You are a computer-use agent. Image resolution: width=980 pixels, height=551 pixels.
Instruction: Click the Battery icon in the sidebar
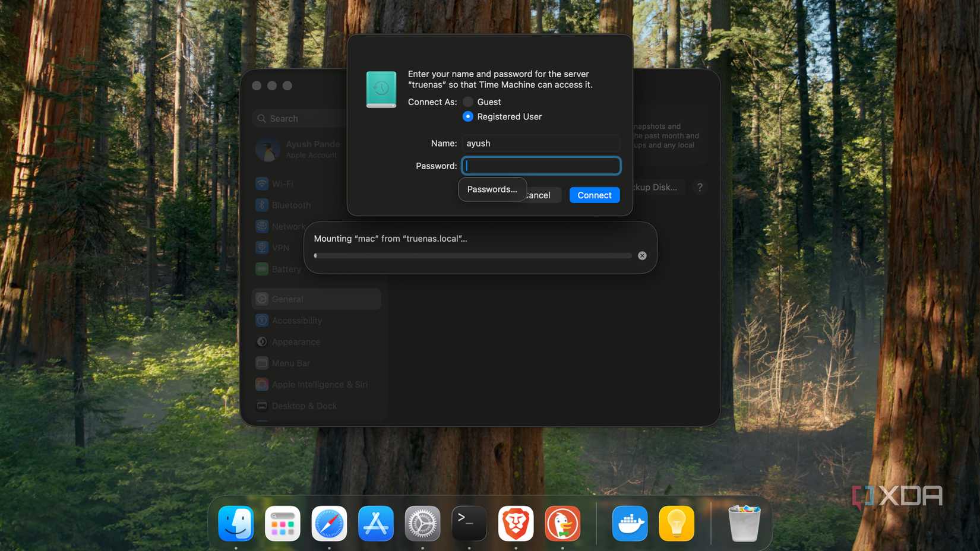(x=262, y=269)
